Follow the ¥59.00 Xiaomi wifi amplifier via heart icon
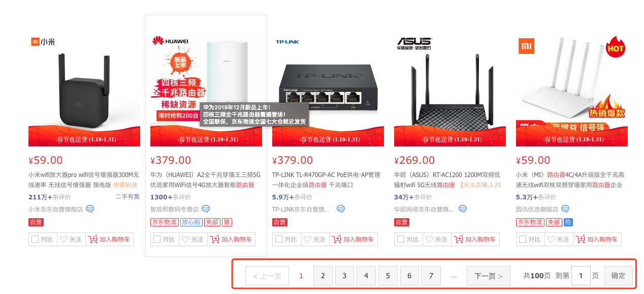 tap(71, 239)
